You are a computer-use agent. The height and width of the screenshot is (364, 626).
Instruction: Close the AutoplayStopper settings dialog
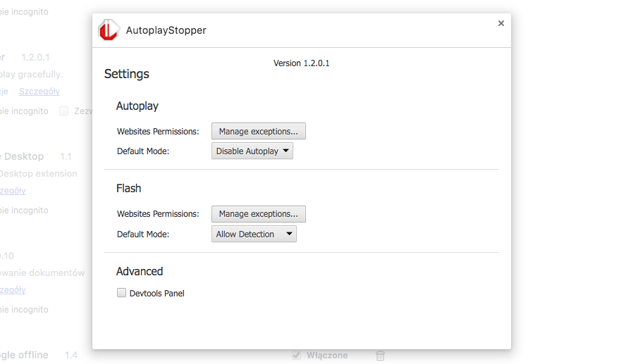click(501, 23)
